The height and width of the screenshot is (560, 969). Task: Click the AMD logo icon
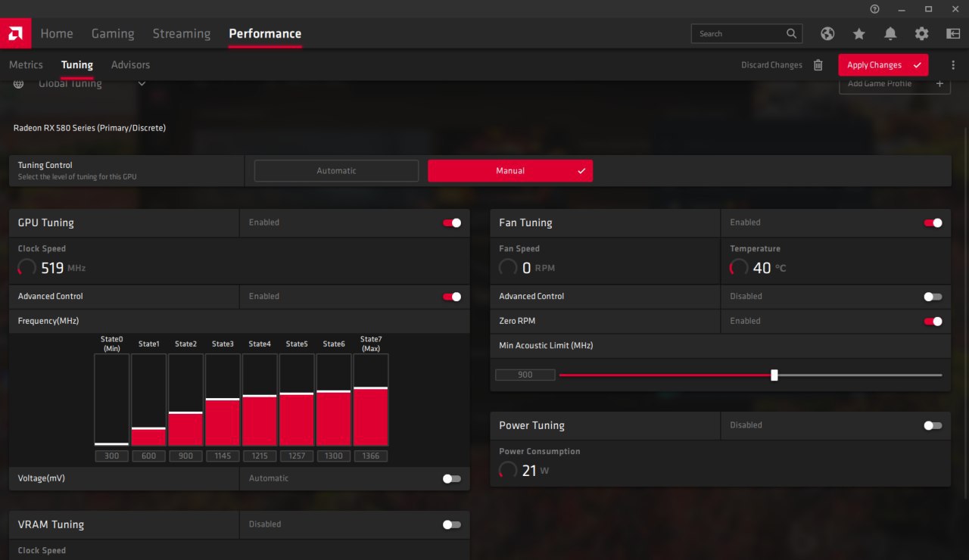click(15, 33)
